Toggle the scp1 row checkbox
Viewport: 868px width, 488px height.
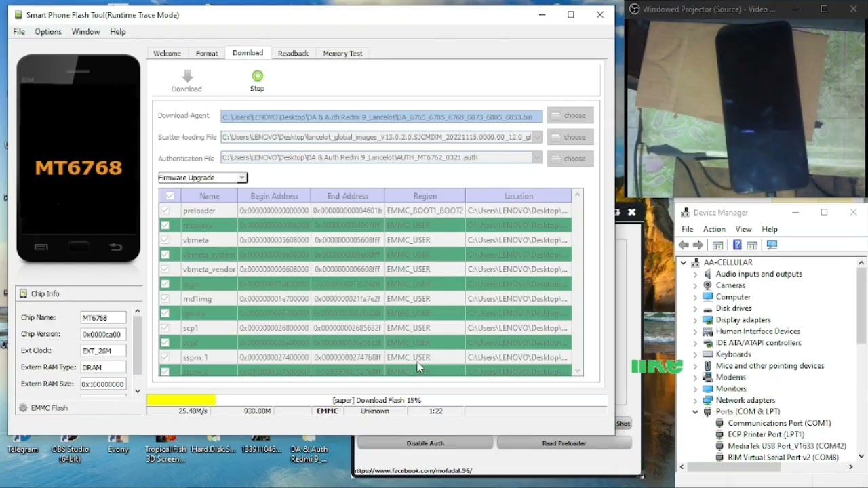(x=165, y=328)
